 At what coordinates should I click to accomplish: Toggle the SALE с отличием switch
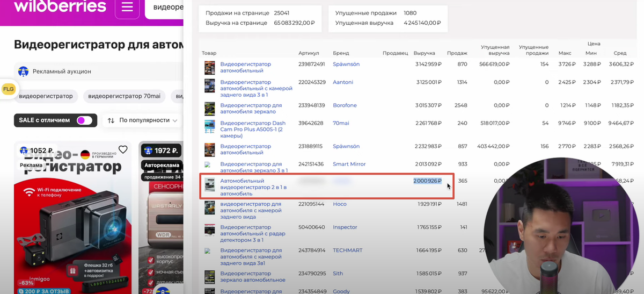pyautogui.click(x=84, y=120)
